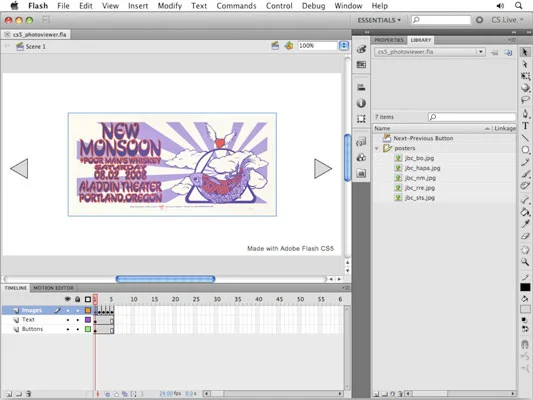This screenshot has height=400, width=533.
Task: Click the New Layer icon in the timeline
Action: point(9,394)
